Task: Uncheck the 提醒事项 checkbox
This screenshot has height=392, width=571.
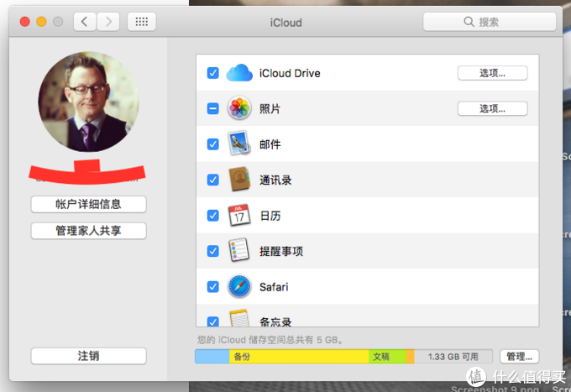Action: pyautogui.click(x=213, y=251)
